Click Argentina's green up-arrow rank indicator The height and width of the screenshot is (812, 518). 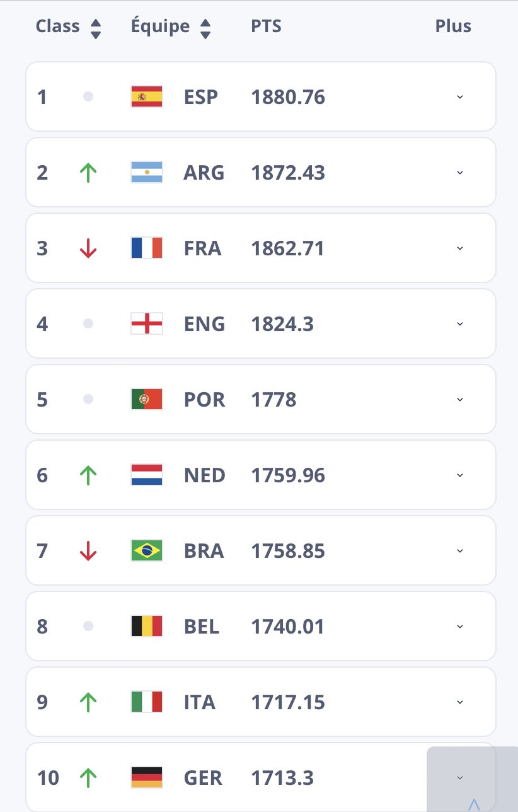click(x=88, y=173)
